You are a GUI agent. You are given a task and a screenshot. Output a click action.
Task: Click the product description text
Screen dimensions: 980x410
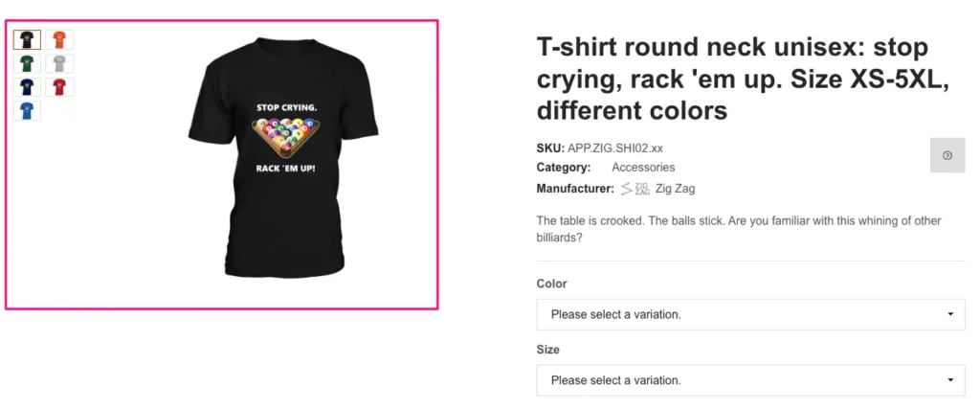739,229
